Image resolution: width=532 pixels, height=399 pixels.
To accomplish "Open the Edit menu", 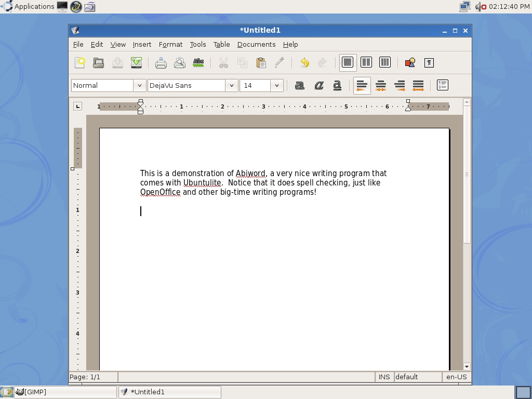I will click(x=97, y=45).
